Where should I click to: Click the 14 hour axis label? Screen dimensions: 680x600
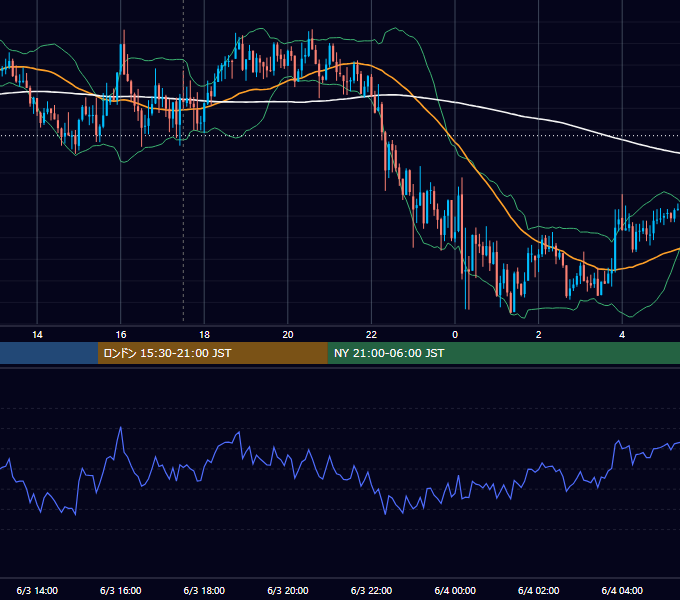37,335
